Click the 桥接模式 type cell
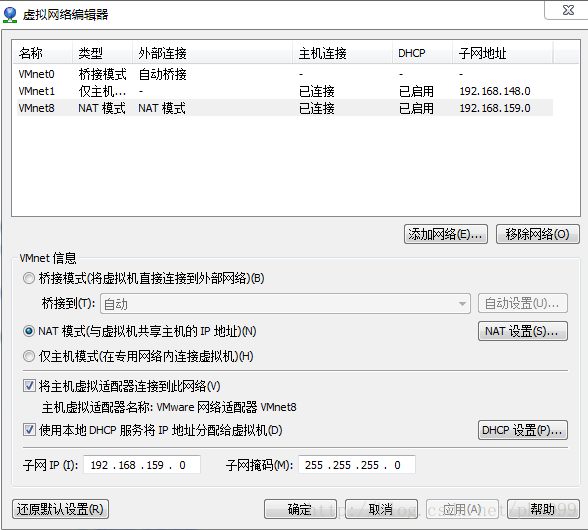This screenshot has width=588, height=530. click(102, 74)
